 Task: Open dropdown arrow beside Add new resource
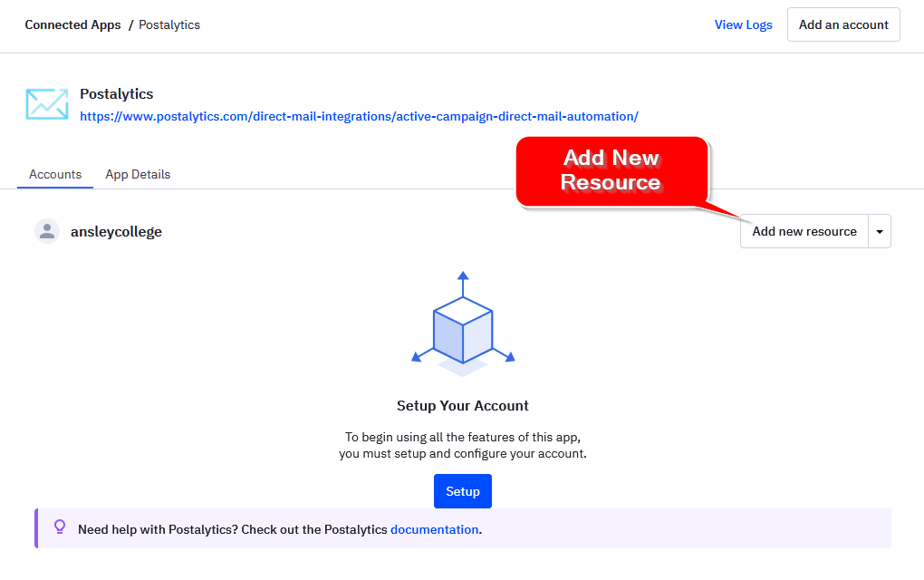click(x=880, y=231)
